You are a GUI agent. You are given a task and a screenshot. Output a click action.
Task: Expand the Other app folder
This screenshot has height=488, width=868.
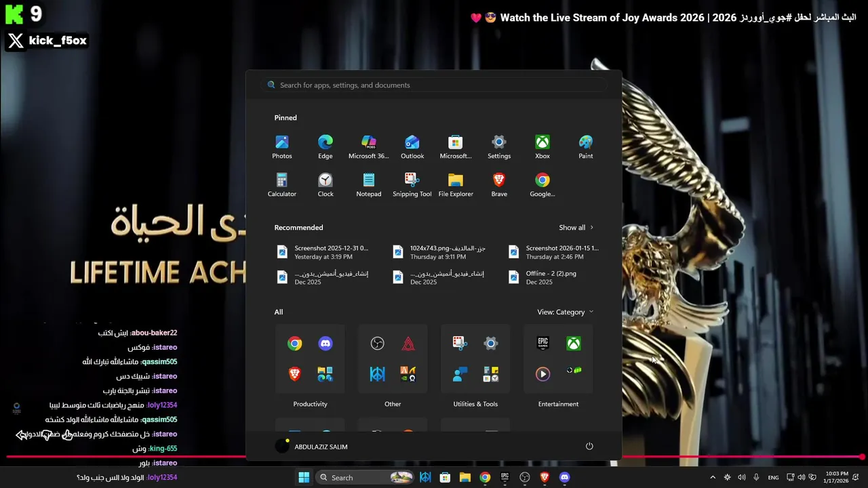click(393, 359)
